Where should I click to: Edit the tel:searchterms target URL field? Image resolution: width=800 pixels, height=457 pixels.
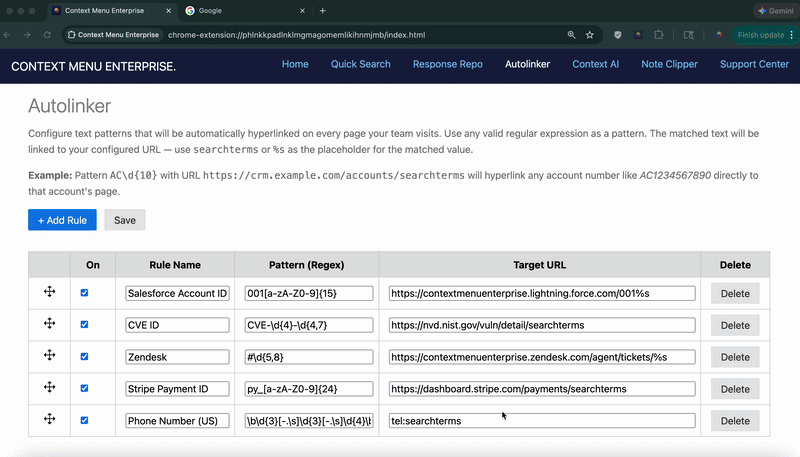coord(542,421)
